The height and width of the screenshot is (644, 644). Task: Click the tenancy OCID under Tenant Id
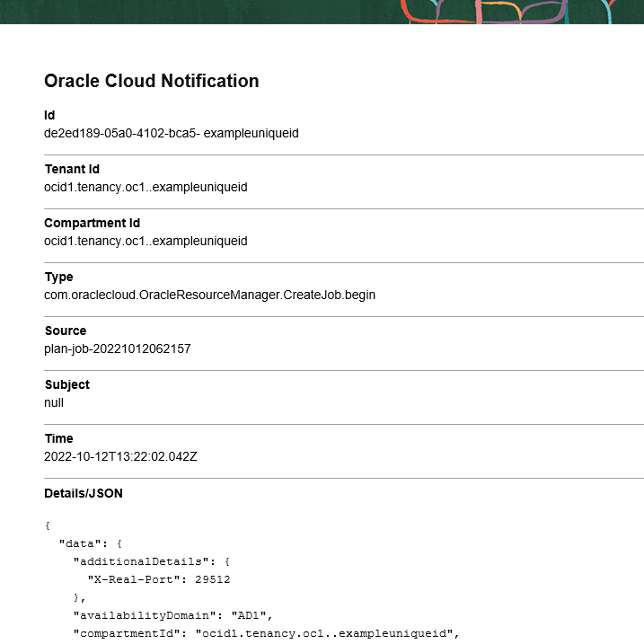(x=146, y=187)
